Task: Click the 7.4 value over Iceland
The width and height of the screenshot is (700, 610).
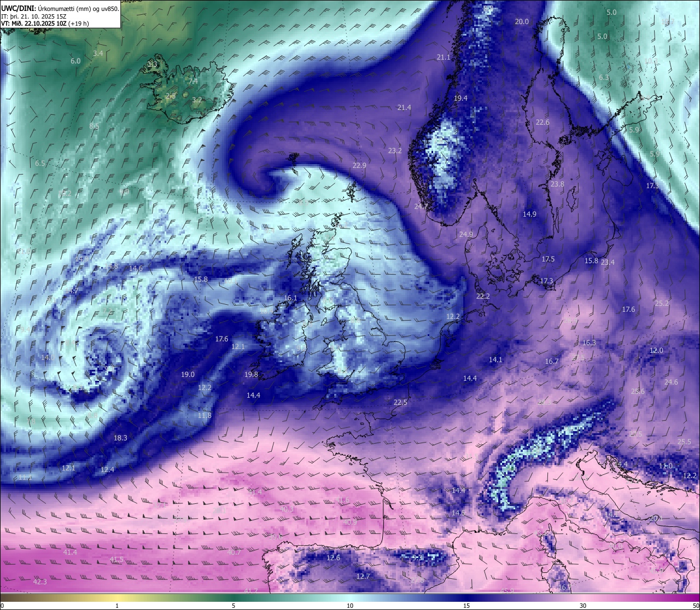Action: pyautogui.click(x=193, y=82)
